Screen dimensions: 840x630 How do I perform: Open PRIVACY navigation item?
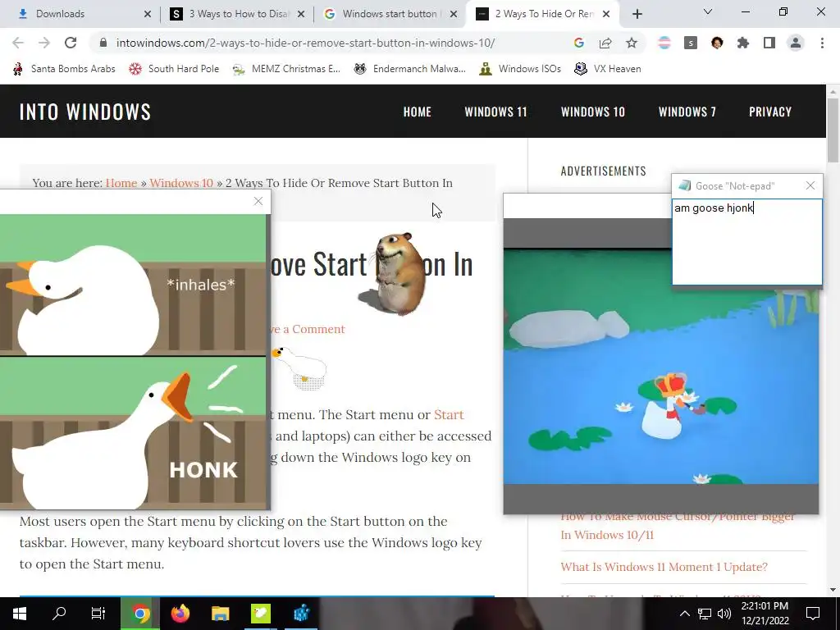770,112
